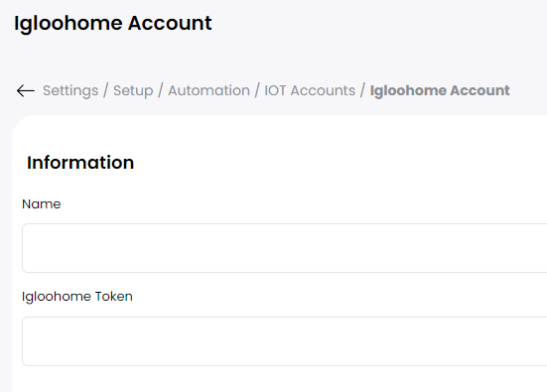
Task: Select the bold Igloohome Account breadcrumb
Action: pyautogui.click(x=440, y=90)
